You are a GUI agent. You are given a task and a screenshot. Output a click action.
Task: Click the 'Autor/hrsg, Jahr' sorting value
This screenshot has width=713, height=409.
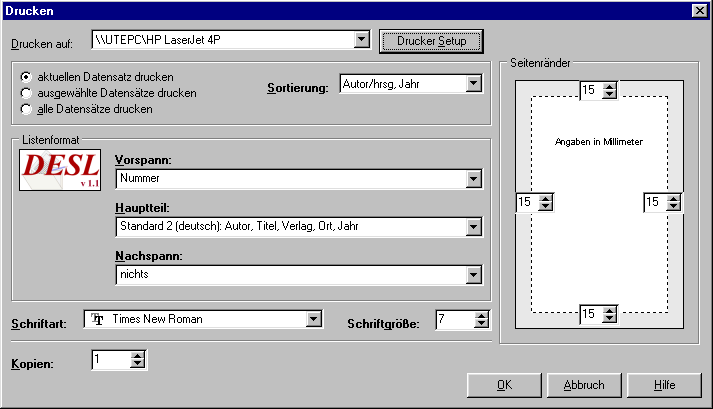click(x=381, y=84)
